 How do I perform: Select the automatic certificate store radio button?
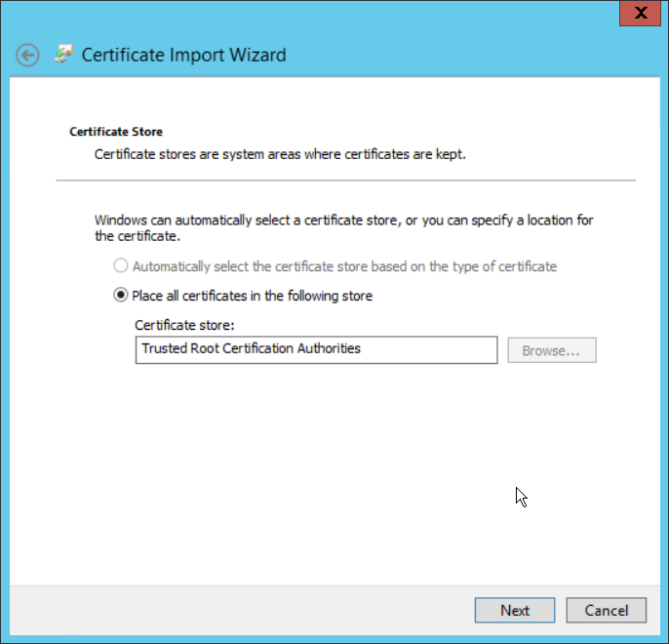coord(121,265)
